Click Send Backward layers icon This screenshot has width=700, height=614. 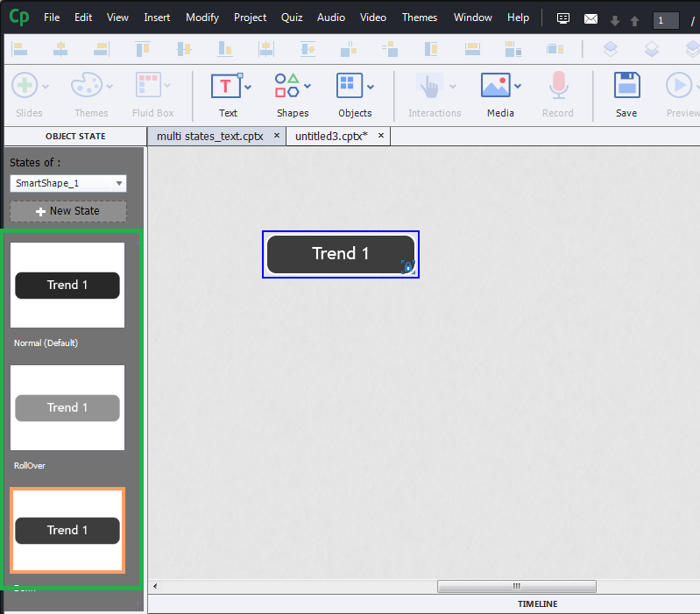click(652, 49)
